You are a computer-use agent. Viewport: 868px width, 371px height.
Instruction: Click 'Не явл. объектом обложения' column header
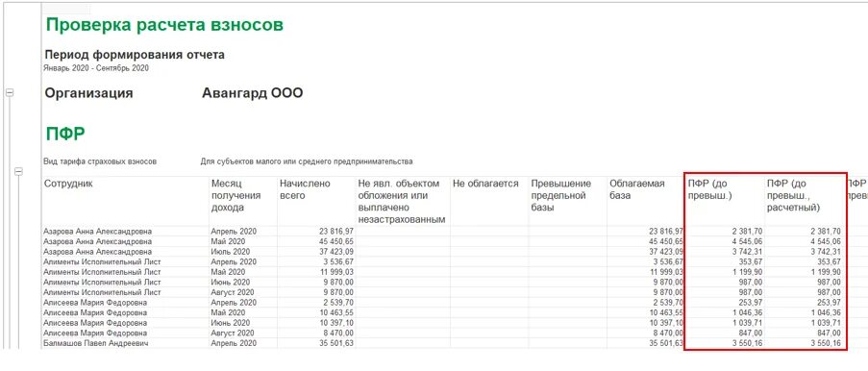[402, 202]
